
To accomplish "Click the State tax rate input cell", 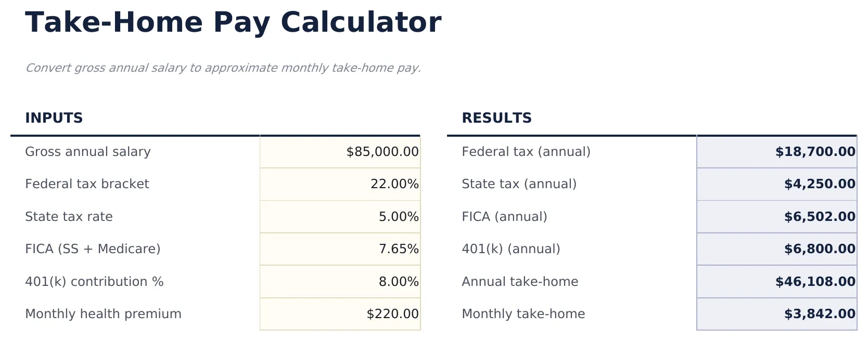I will click(x=339, y=217).
